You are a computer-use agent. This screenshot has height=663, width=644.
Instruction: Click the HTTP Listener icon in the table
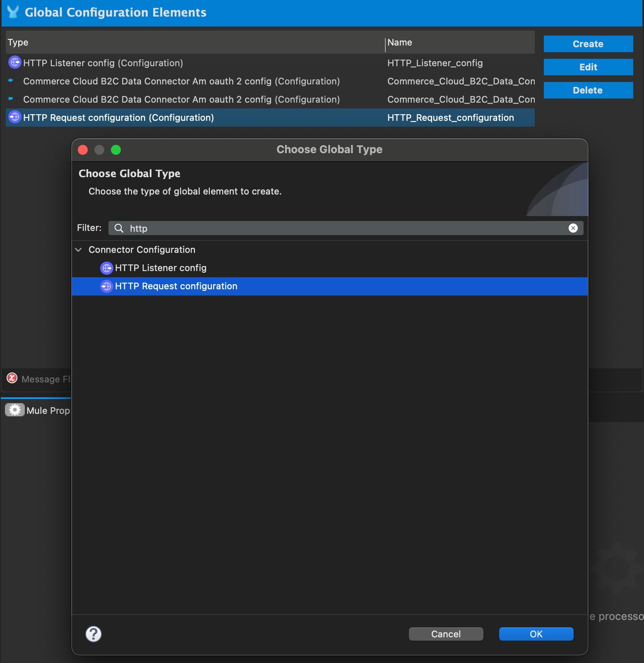pos(14,62)
